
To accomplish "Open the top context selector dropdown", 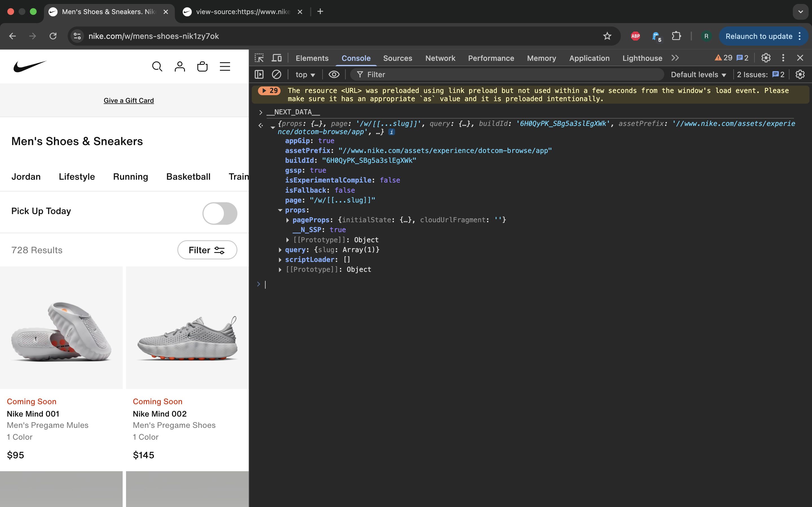I will pyautogui.click(x=305, y=74).
